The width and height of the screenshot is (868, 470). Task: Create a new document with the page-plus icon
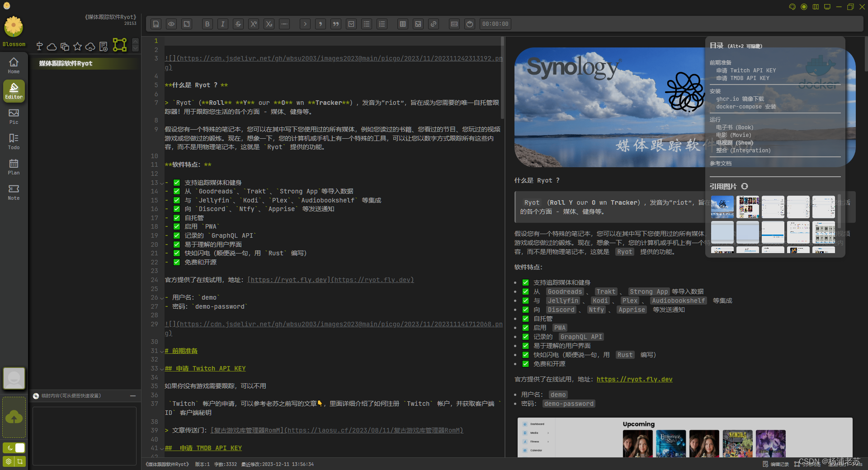tap(103, 47)
